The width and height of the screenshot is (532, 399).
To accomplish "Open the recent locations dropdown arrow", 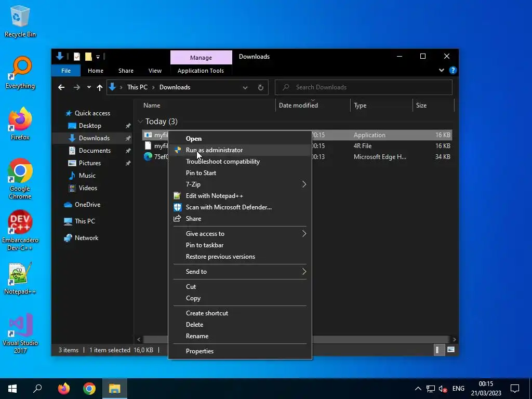I will (x=89, y=87).
